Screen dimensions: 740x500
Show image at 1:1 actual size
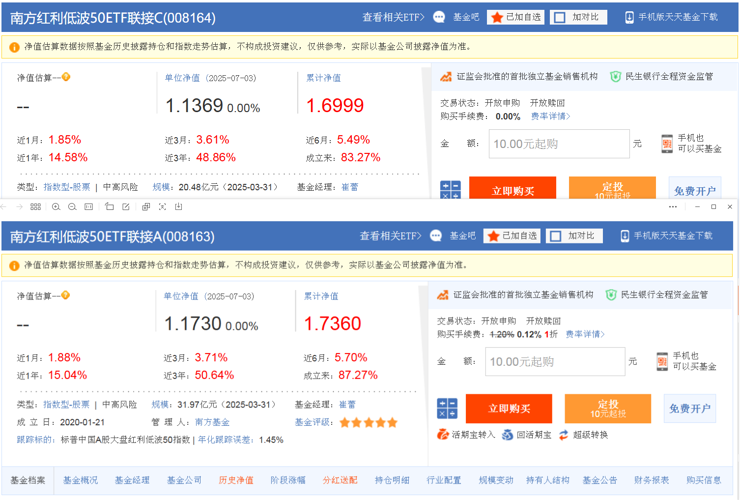[x=89, y=207]
